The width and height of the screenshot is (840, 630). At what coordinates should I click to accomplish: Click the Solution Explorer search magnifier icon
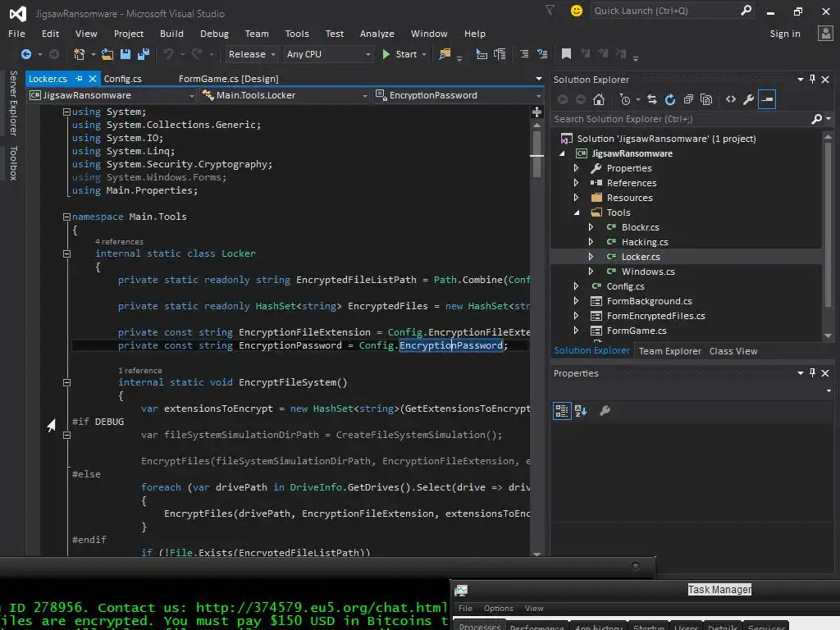816,119
